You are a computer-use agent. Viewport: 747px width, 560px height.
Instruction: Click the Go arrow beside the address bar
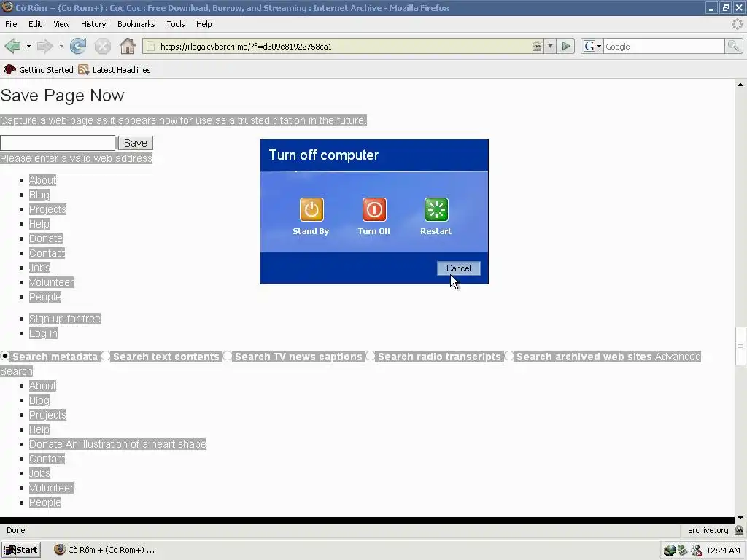[x=566, y=46]
